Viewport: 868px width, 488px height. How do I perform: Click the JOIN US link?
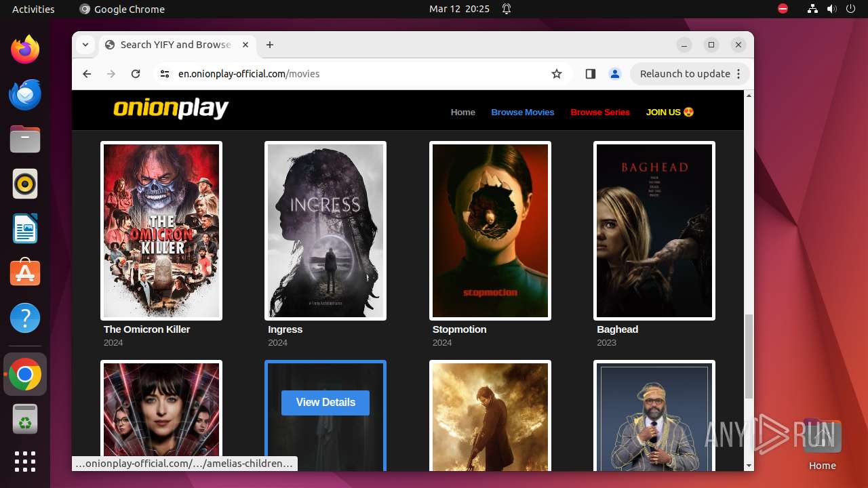coord(670,113)
